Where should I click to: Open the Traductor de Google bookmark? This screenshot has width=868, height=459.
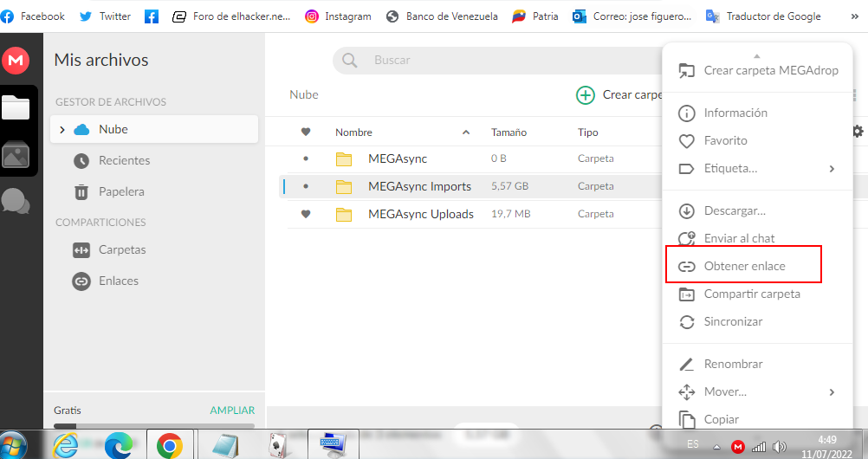coord(763,16)
